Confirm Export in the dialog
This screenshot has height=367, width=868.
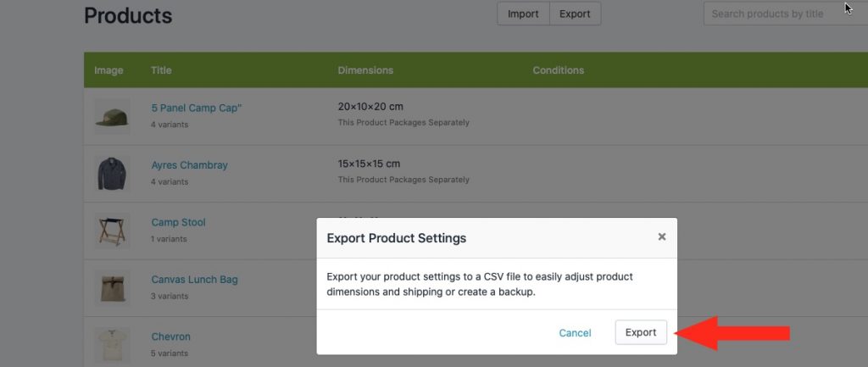(641, 332)
